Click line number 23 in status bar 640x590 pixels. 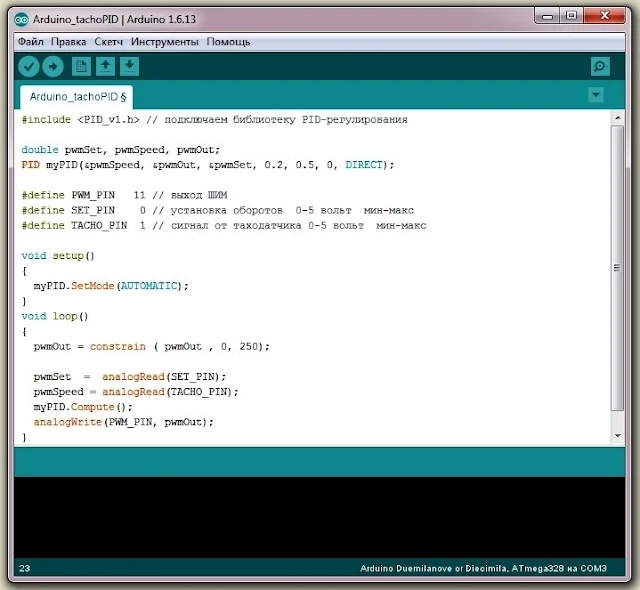click(24, 568)
